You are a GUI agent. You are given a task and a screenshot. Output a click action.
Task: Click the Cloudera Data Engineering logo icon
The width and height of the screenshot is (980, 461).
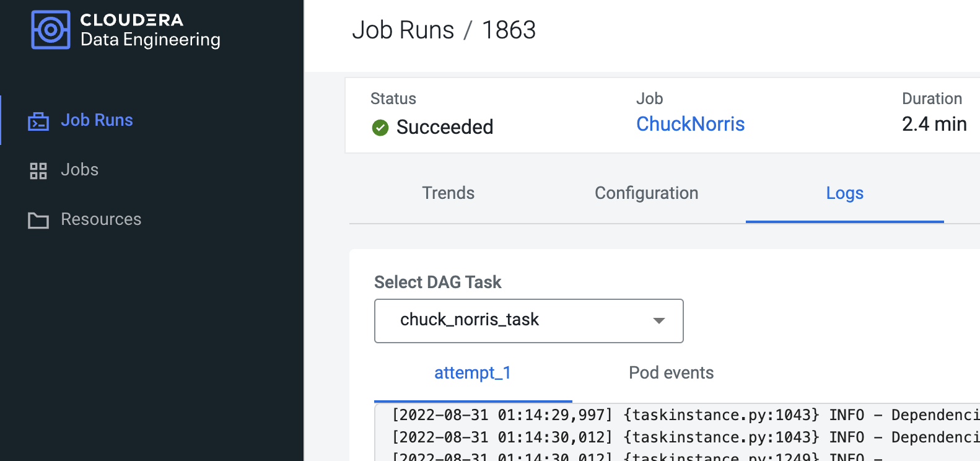click(50, 30)
